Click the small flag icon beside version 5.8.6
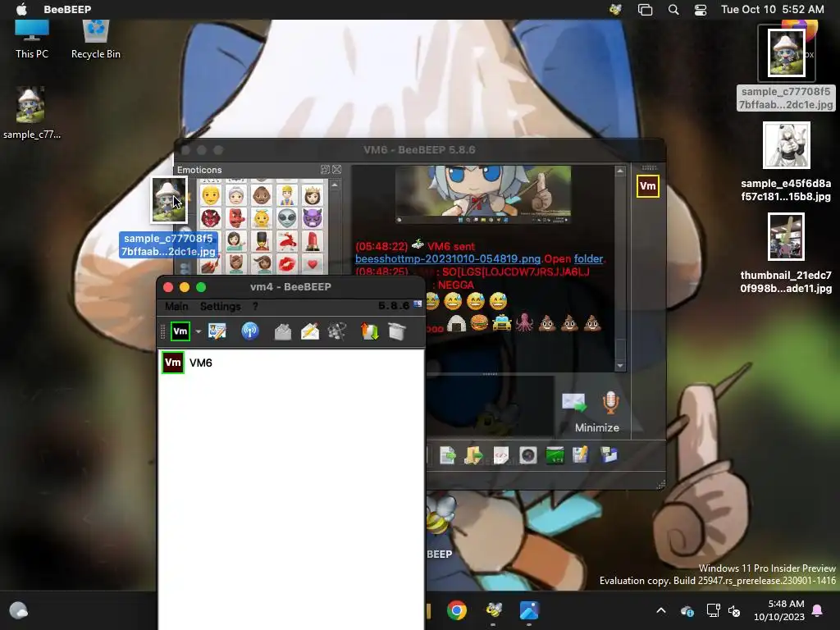This screenshot has height=630, width=840. click(418, 304)
